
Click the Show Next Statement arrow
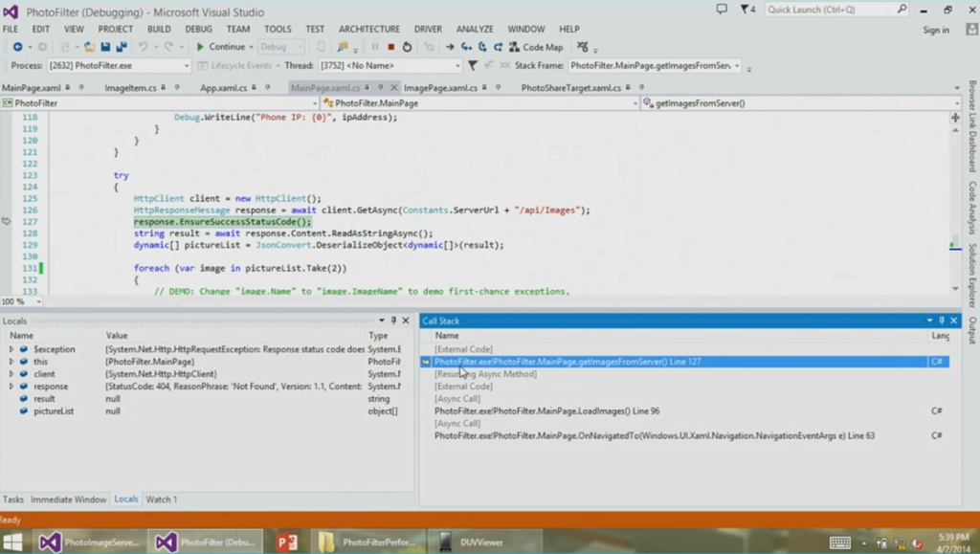click(x=450, y=47)
